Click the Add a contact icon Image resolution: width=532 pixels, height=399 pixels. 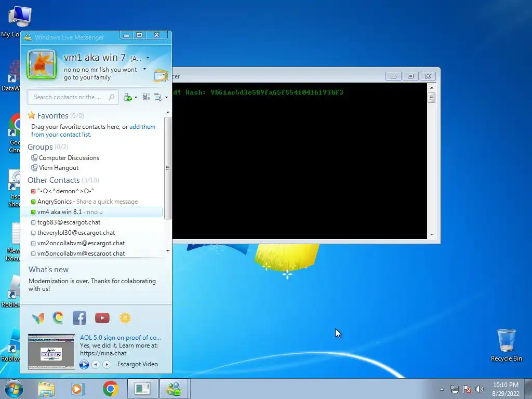pos(128,97)
